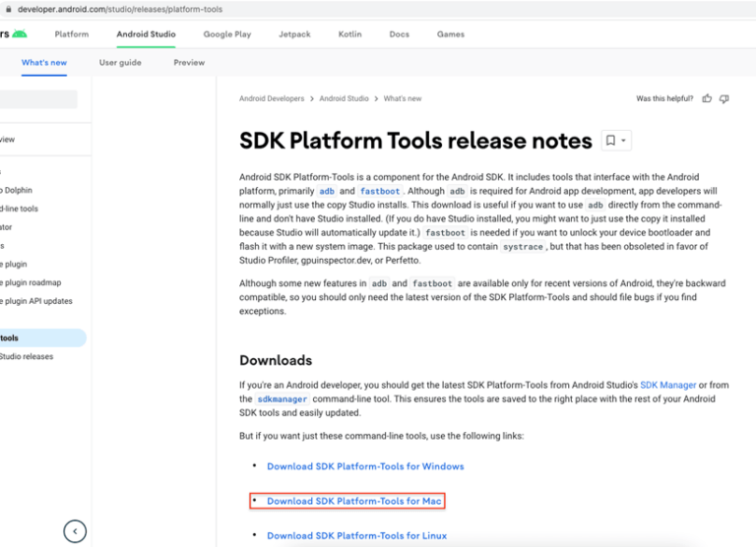756x547 pixels.
Task: Click the thumbs down not helpful icon
Action: coord(724,98)
